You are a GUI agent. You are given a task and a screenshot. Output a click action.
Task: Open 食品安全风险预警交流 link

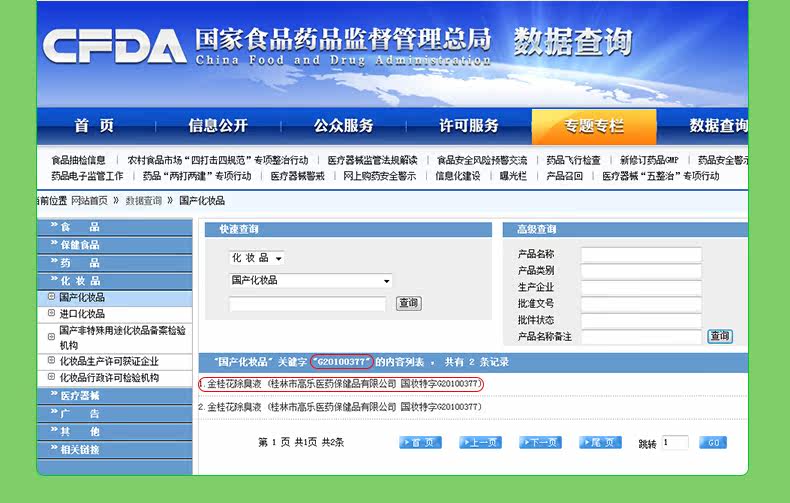(x=482, y=160)
